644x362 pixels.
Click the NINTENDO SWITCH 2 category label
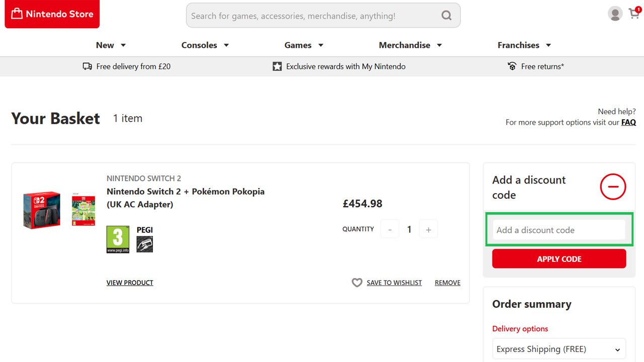[x=144, y=178]
